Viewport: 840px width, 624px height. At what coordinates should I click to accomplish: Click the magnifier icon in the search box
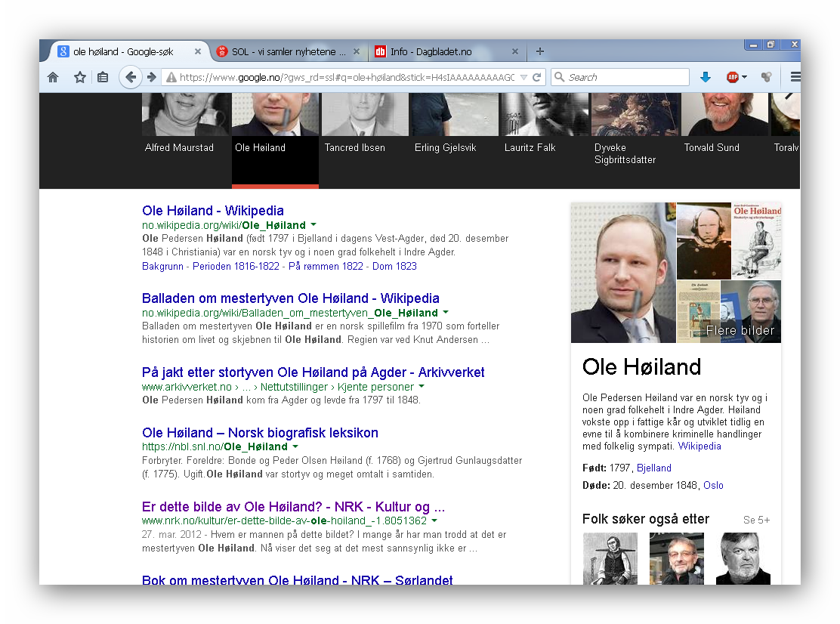(559, 77)
